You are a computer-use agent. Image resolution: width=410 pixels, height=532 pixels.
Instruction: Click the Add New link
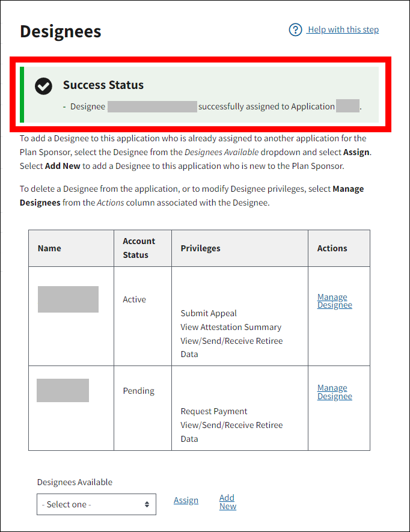(x=227, y=502)
